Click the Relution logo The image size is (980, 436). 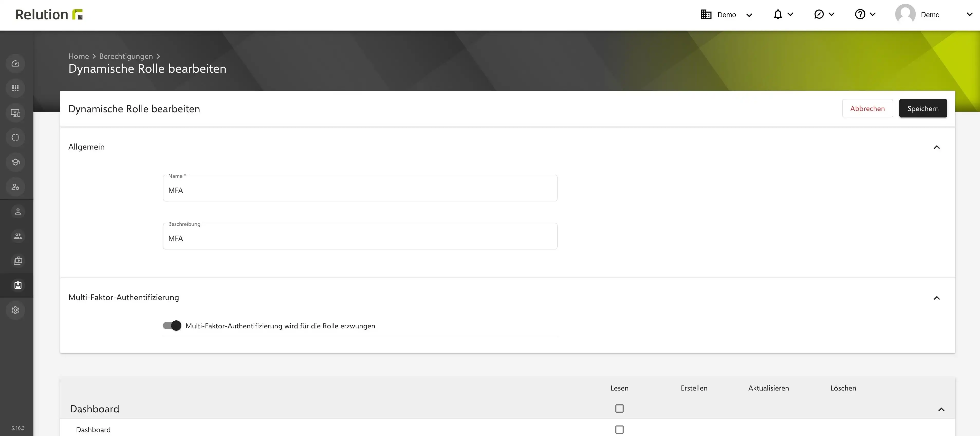tap(49, 14)
